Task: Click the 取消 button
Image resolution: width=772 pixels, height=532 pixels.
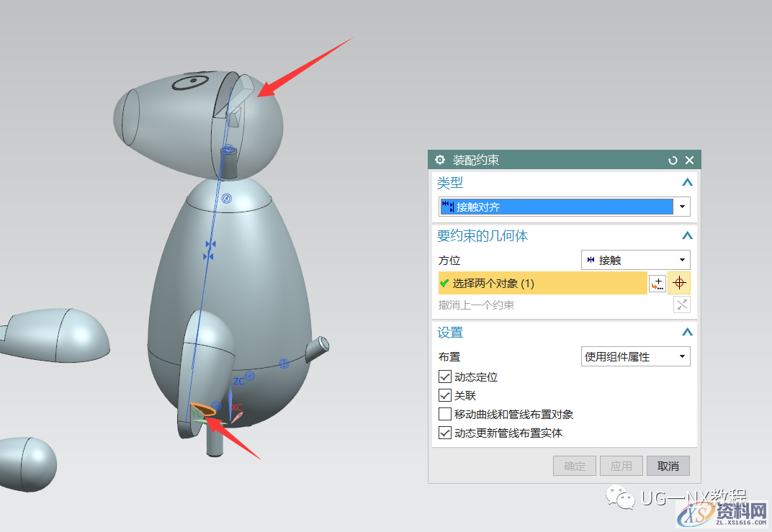Action: (x=668, y=466)
